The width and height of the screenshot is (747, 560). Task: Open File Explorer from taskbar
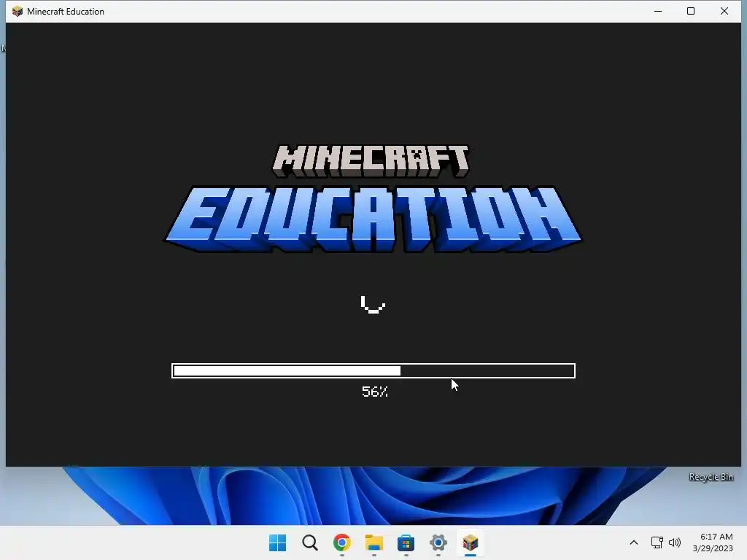(374, 542)
